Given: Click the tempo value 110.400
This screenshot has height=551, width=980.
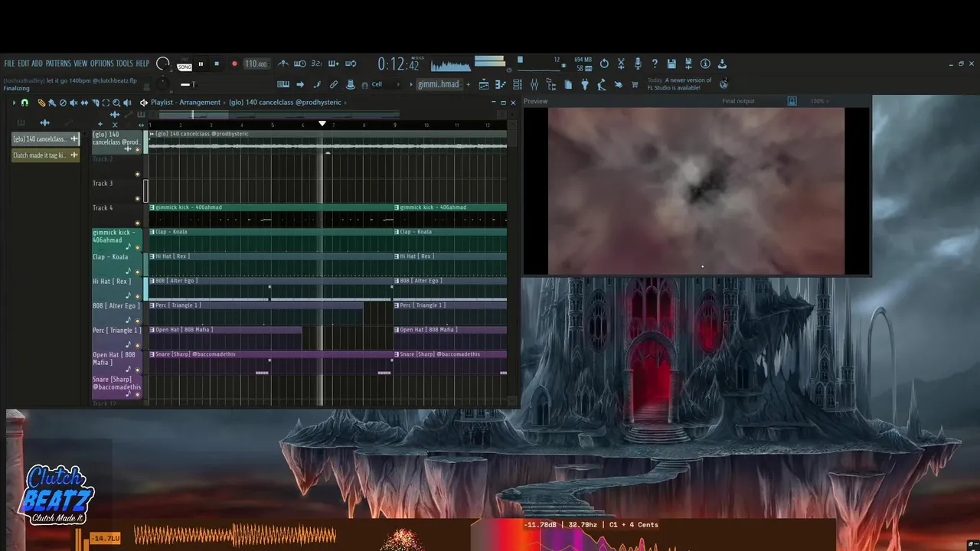Looking at the screenshot, I should 256,64.
